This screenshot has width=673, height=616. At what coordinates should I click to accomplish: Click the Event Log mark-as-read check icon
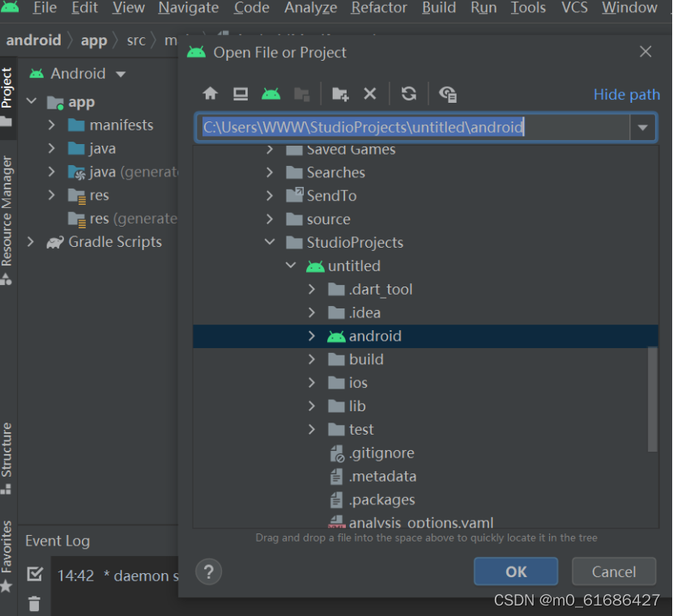(x=35, y=574)
